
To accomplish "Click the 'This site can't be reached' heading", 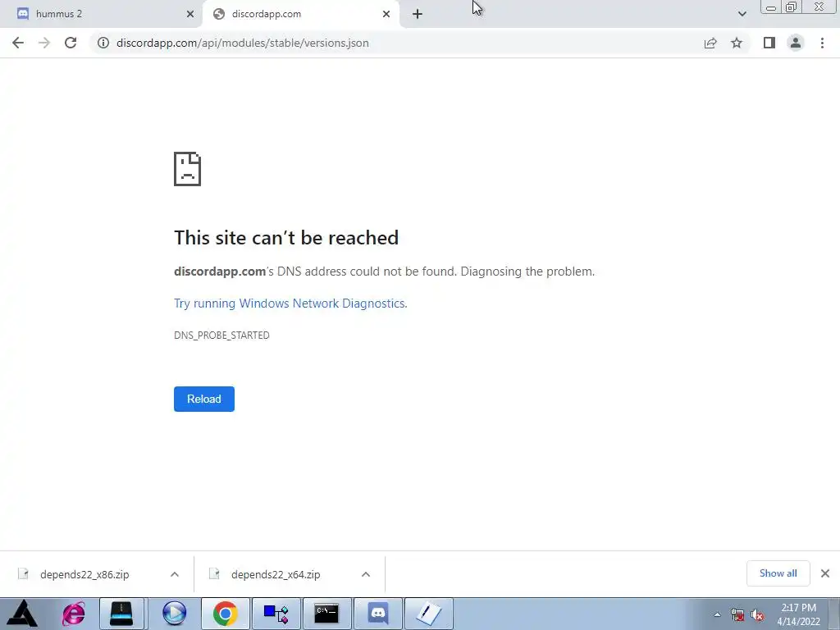I will (286, 238).
